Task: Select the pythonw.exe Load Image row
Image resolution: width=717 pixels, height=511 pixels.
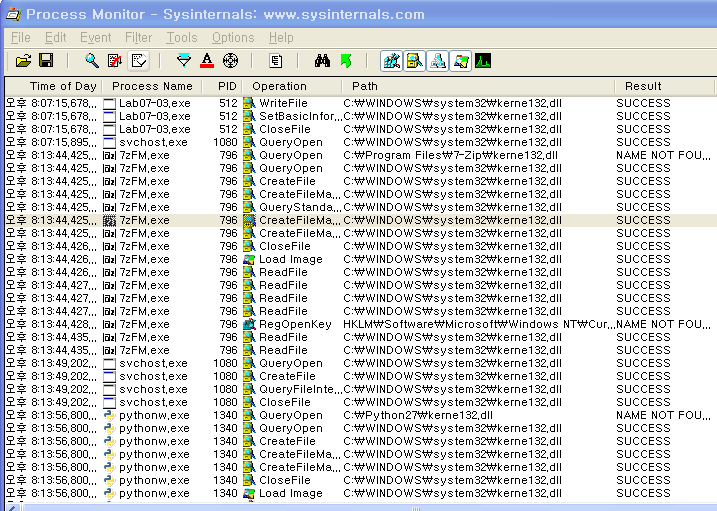Action: [x=361, y=494]
